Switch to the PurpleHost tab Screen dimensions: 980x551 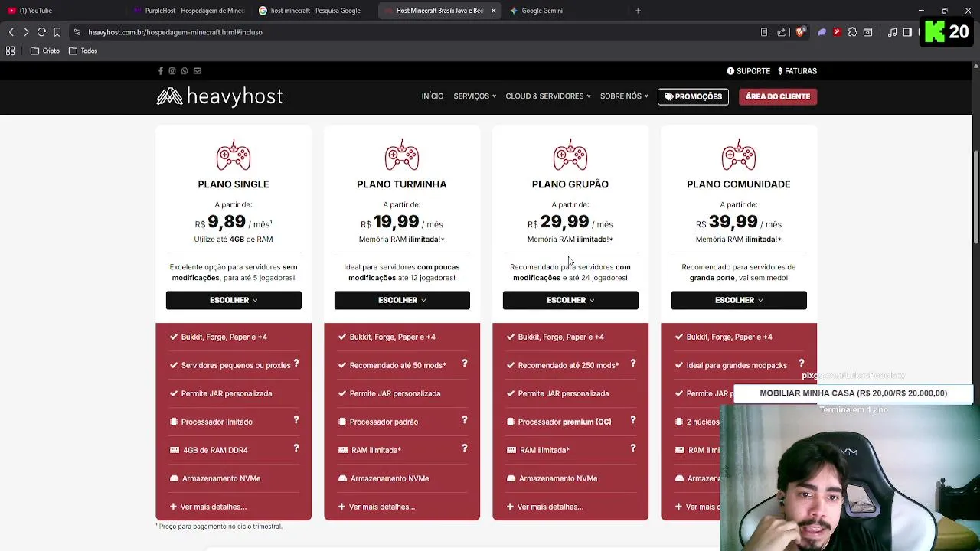pyautogui.click(x=189, y=11)
